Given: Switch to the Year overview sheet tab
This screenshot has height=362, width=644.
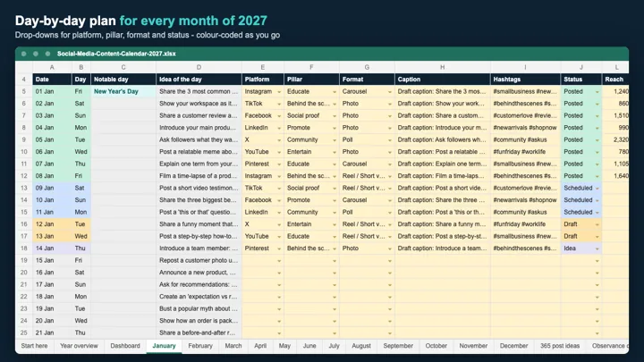Looking at the screenshot, I should coord(79,346).
